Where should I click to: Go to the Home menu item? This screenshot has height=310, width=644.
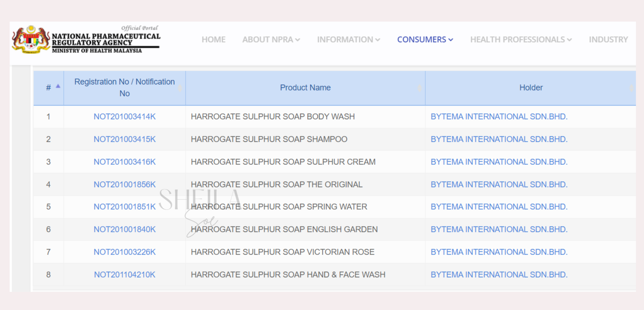point(213,40)
